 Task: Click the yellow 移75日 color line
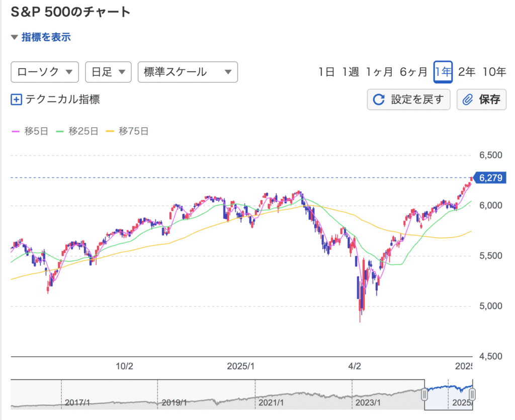pos(110,132)
